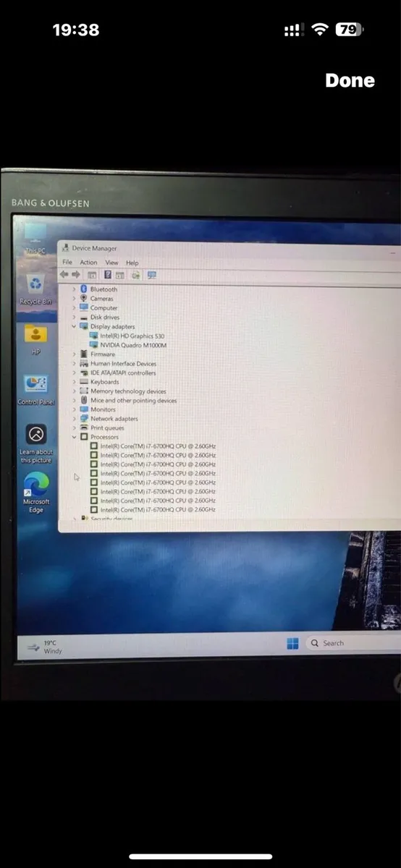Expand the Bluetooth category
The width and height of the screenshot is (401, 868).
[74, 289]
